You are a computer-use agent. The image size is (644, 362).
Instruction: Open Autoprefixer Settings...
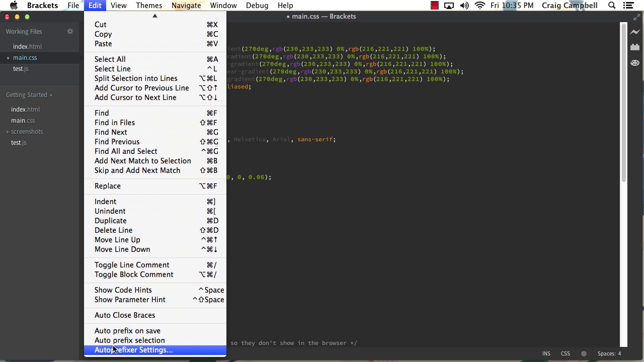155,350
